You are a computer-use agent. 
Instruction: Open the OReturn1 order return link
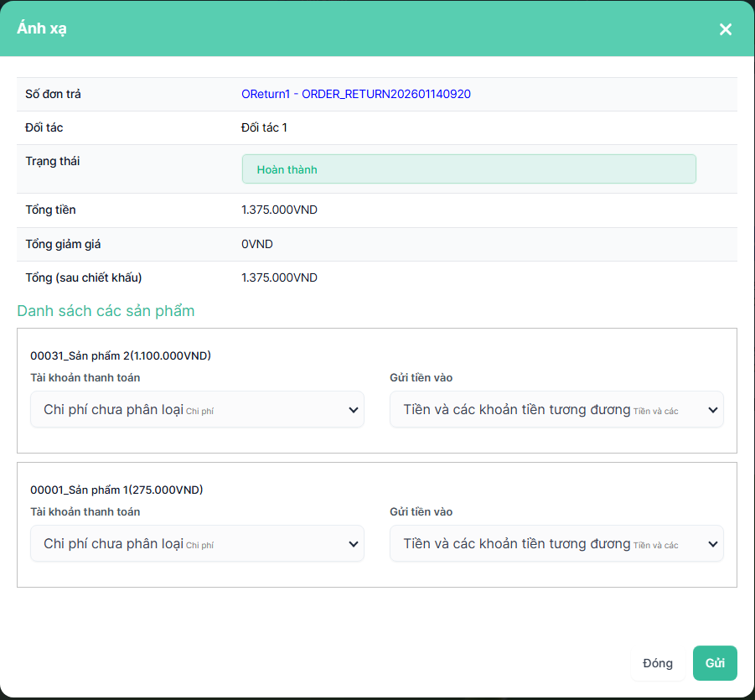click(355, 94)
